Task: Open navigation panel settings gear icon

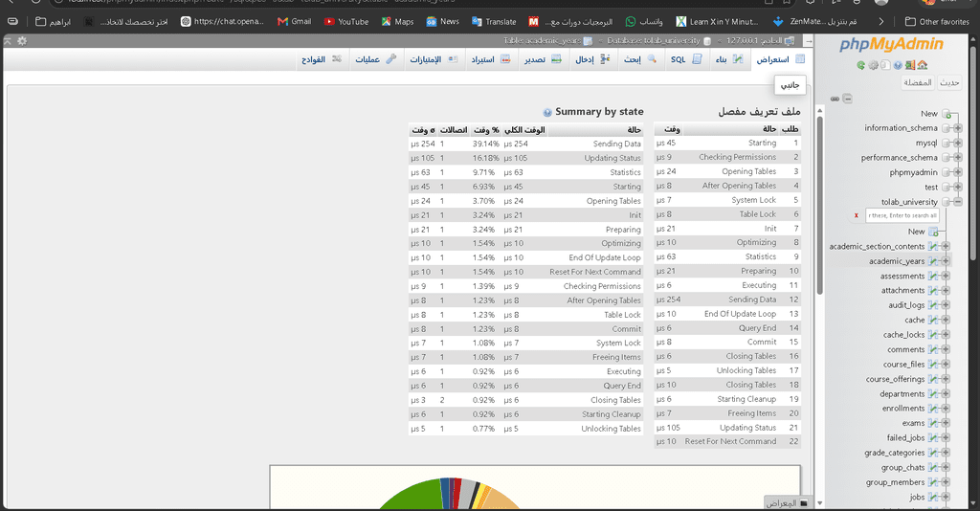Action: coord(873,65)
